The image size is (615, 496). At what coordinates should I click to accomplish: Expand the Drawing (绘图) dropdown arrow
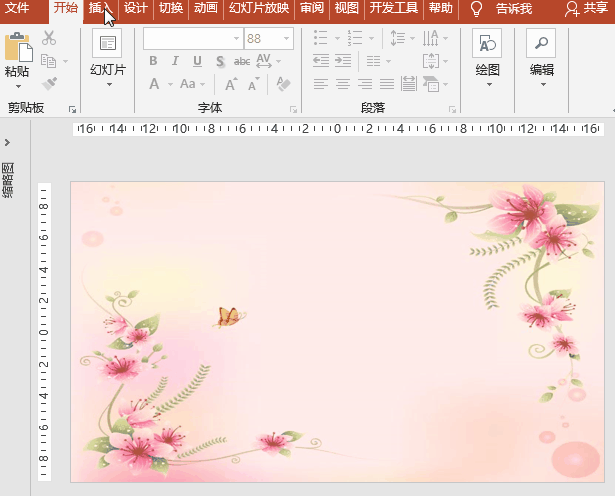click(489, 84)
